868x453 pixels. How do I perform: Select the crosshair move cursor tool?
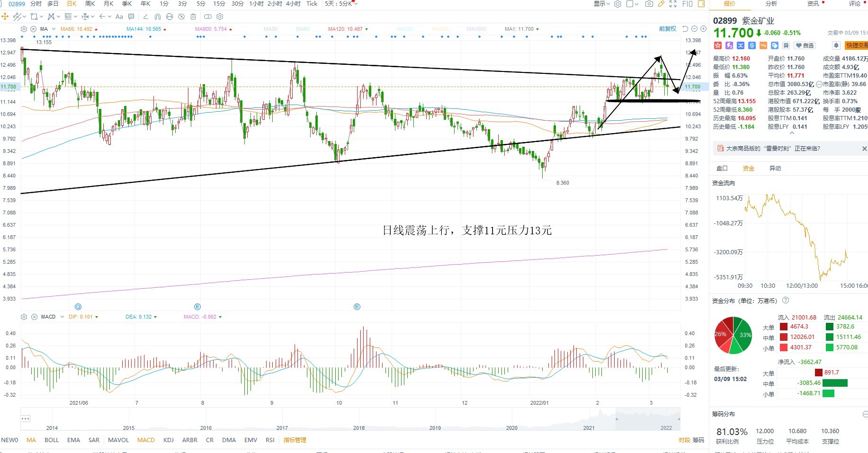pyautogui.click(x=5, y=17)
